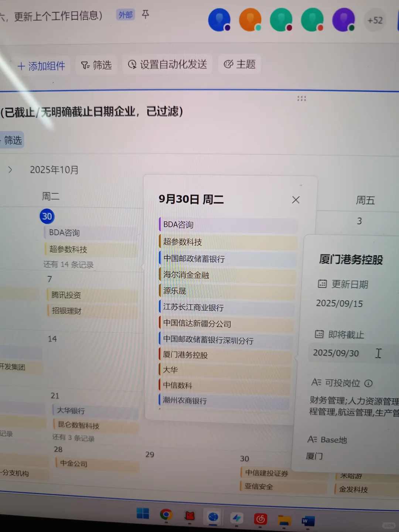Open Microsoft Word from taskbar
This screenshot has height=532, width=399.
coord(308,521)
